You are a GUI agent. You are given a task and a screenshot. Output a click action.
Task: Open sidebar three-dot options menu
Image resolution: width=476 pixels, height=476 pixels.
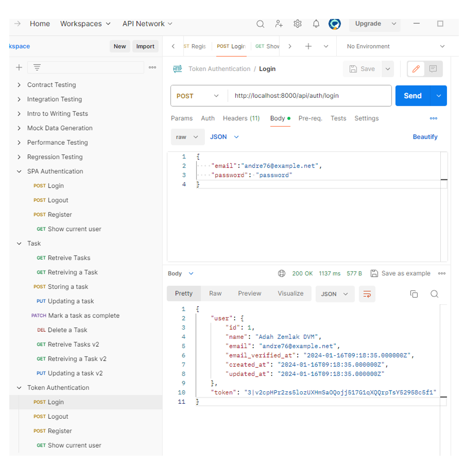pos(152,67)
